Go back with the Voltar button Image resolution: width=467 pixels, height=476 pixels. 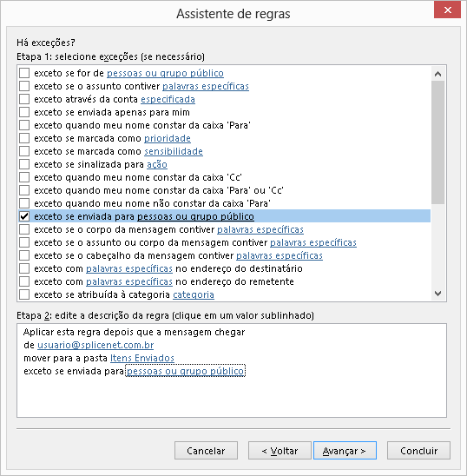pyautogui.click(x=280, y=451)
